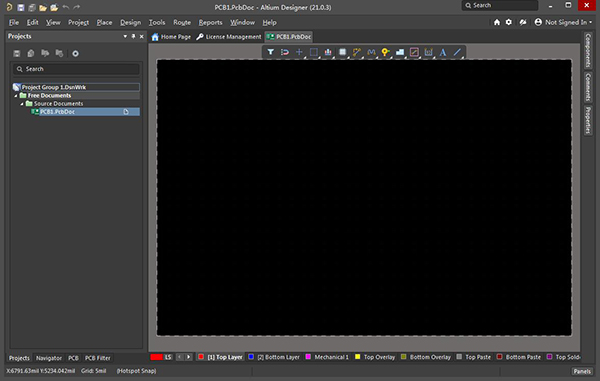Screen dimensions: 600x381
Task: Select the Move objects cross tool
Action: pos(299,52)
